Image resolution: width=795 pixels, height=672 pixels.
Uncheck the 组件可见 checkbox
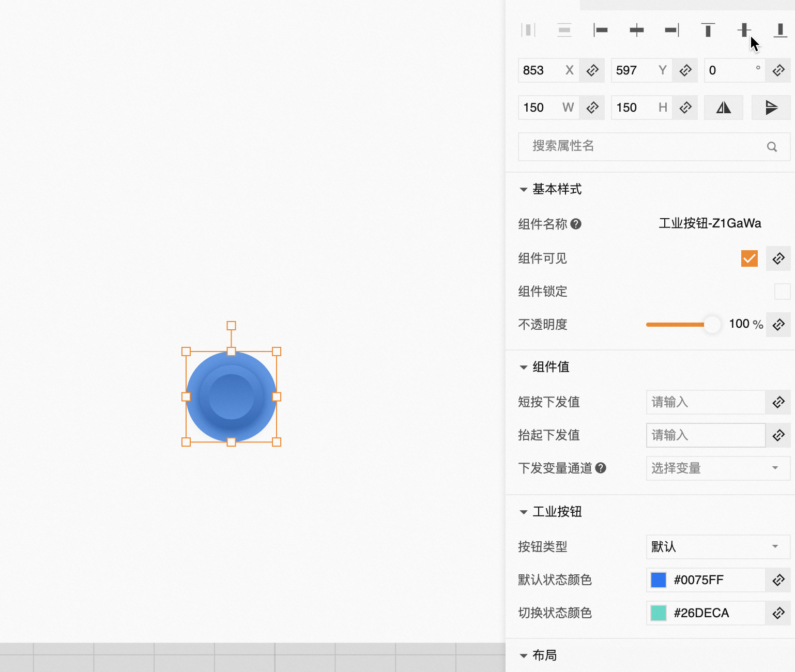click(750, 258)
